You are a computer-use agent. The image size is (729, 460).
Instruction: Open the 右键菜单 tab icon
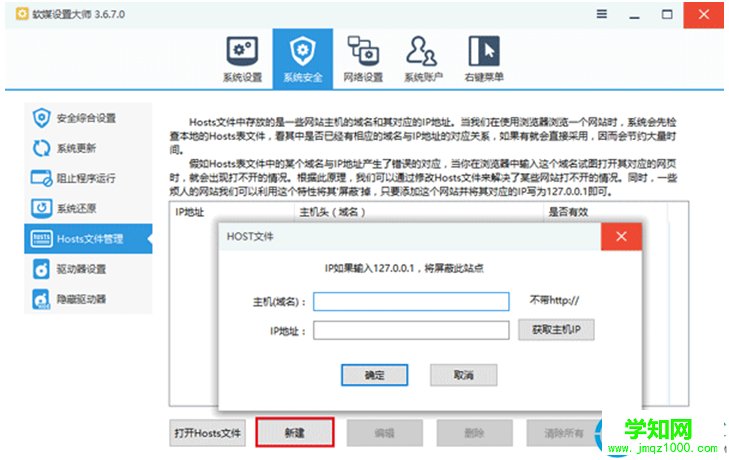484,51
